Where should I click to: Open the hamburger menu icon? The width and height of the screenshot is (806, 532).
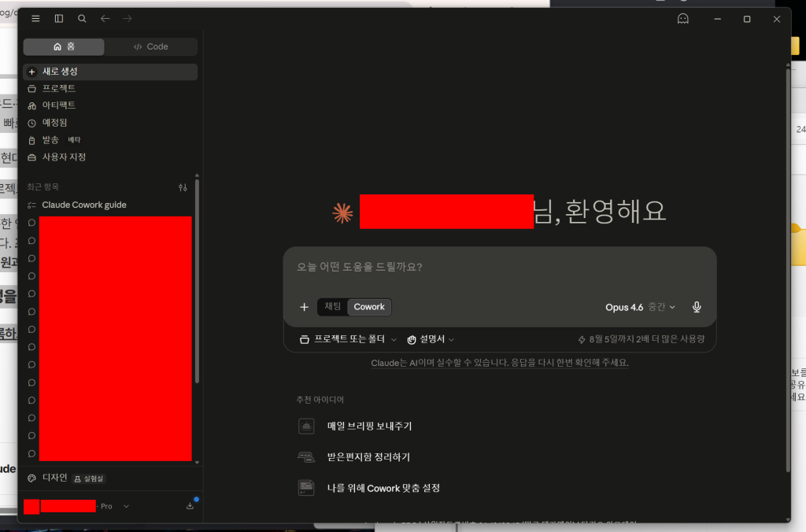pyautogui.click(x=35, y=19)
